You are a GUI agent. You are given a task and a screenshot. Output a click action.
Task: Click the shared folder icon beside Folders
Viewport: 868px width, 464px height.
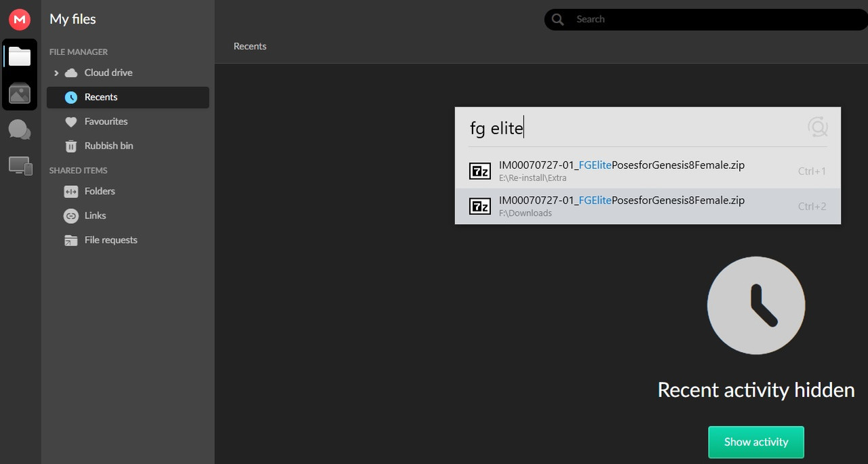point(71,191)
